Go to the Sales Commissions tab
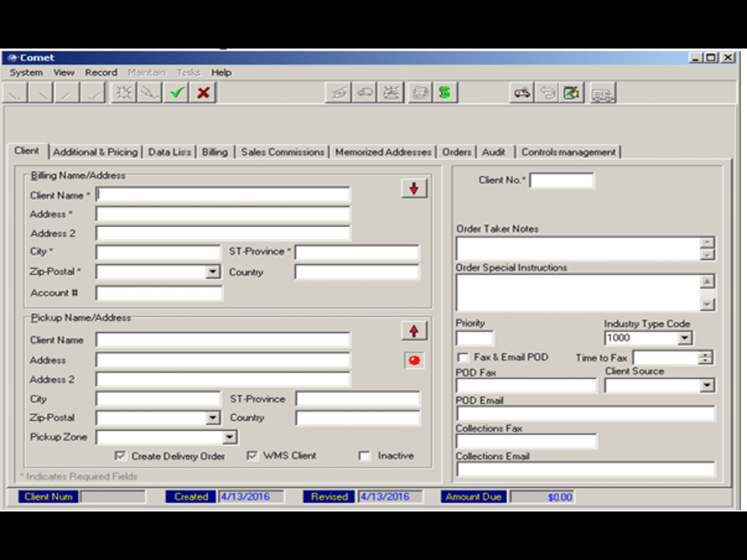Viewport: 747px width, 560px height. click(x=282, y=152)
